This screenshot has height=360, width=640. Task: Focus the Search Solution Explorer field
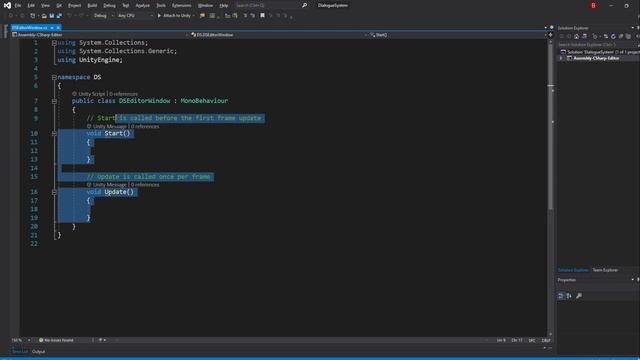pyautogui.click(x=597, y=44)
